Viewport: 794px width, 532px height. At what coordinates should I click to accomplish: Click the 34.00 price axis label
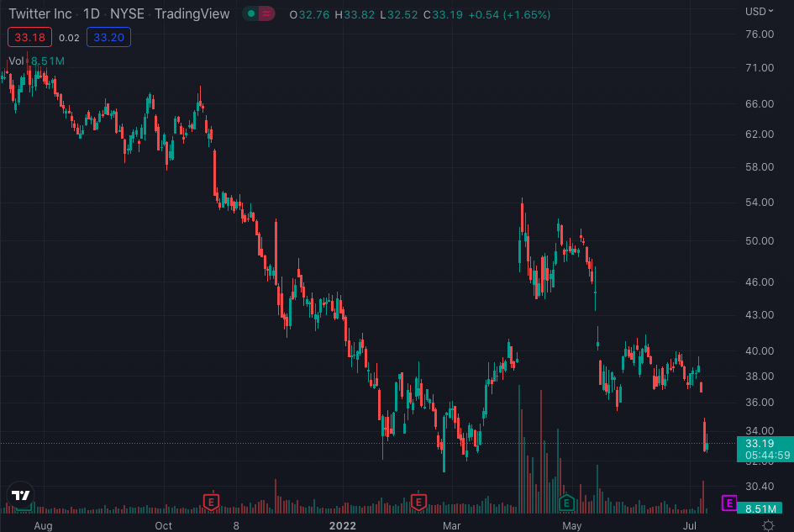(x=760, y=430)
